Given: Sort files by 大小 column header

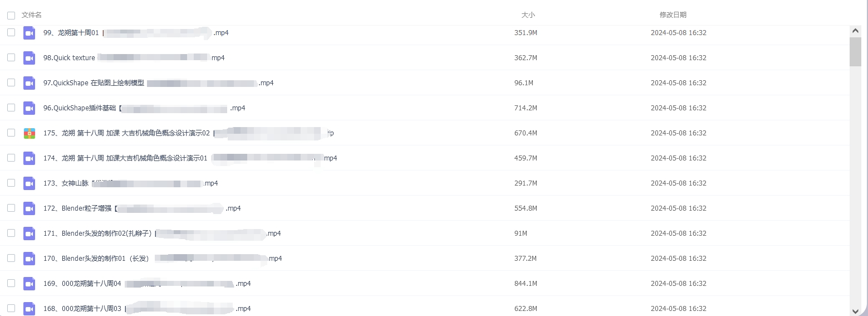Looking at the screenshot, I should pyautogui.click(x=528, y=15).
